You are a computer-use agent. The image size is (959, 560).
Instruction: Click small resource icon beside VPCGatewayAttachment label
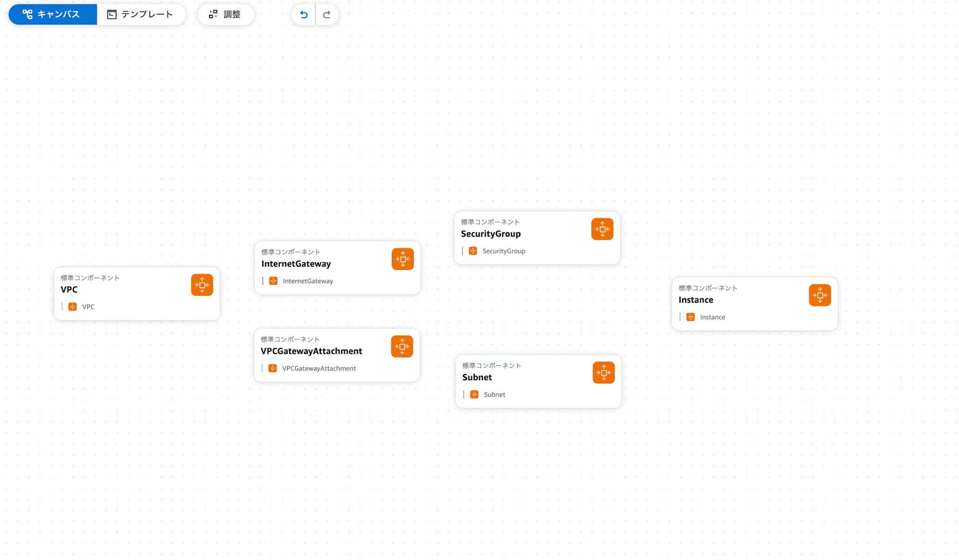pyautogui.click(x=272, y=368)
